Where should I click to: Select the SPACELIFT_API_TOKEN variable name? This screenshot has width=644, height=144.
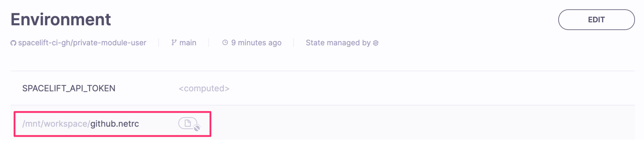[x=69, y=88]
